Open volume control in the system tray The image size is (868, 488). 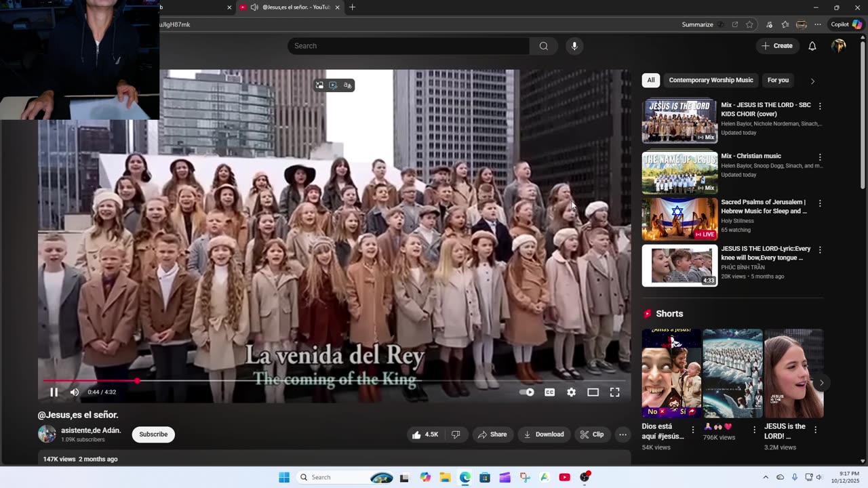click(819, 477)
